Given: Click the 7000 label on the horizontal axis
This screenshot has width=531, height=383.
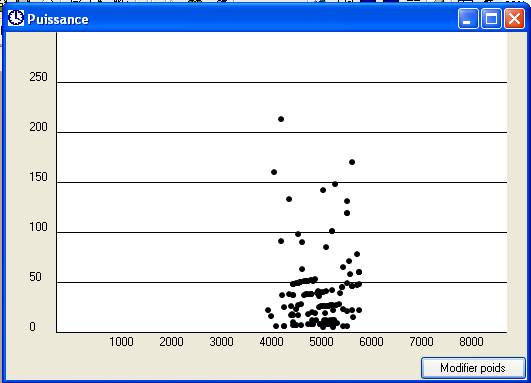Looking at the screenshot, I should coord(421,342).
